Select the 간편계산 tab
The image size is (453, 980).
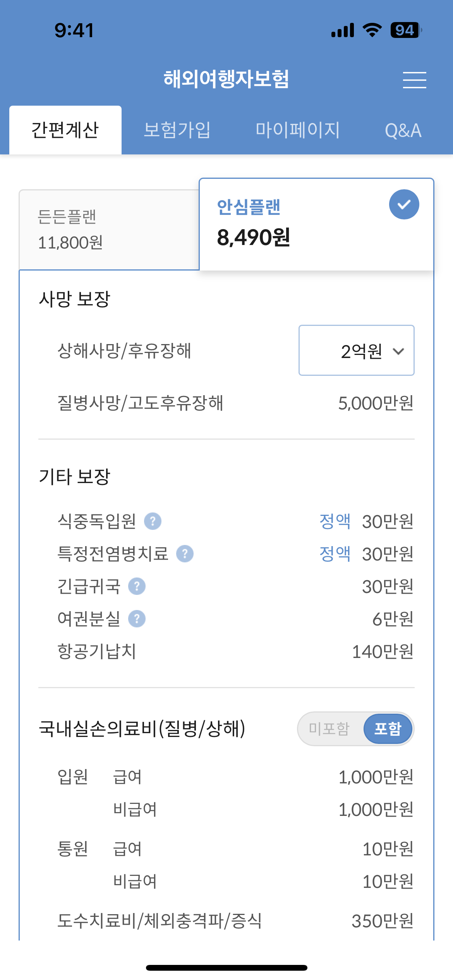click(x=65, y=130)
